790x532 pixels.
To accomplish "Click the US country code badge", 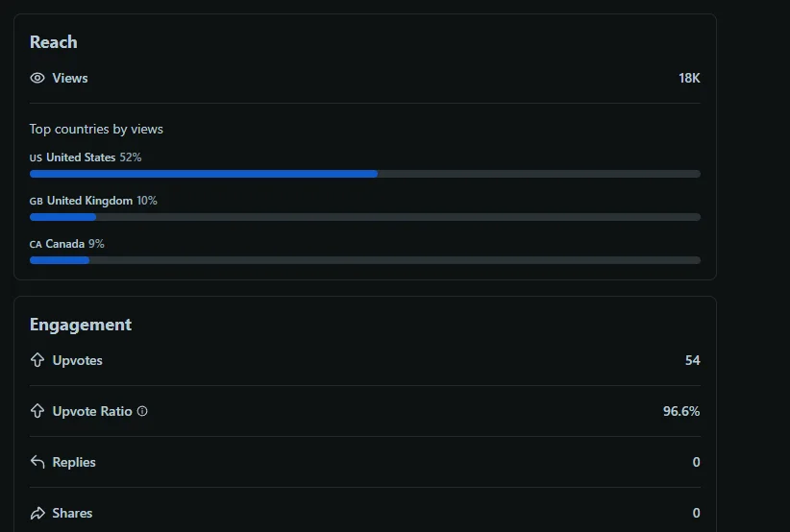I will (36, 157).
